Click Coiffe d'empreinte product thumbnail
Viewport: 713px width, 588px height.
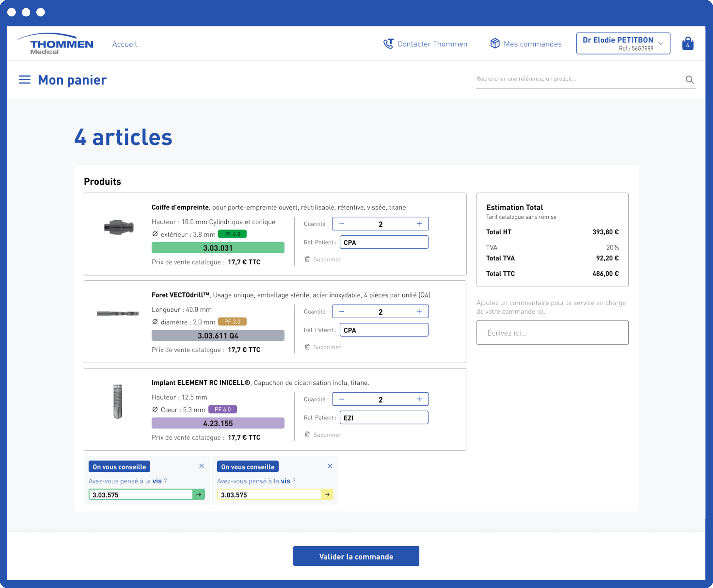click(x=119, y=227)
